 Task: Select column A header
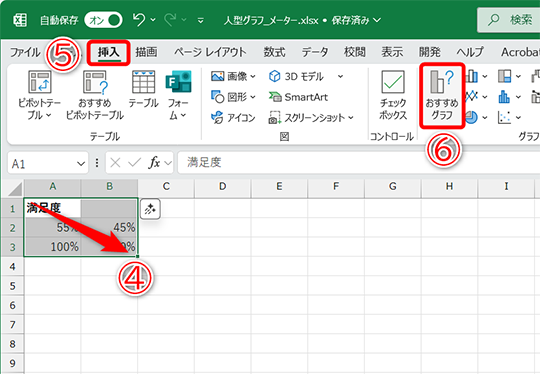tap(52, 187)
